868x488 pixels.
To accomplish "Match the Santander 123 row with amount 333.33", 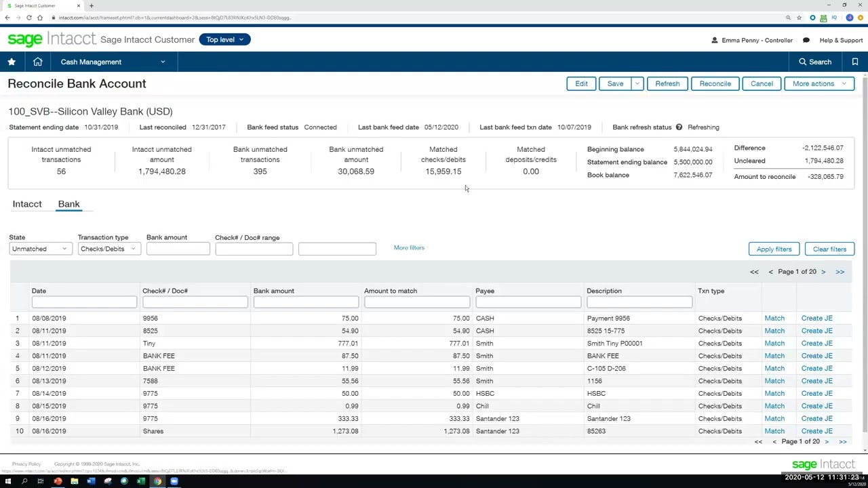I will point(774,418).
